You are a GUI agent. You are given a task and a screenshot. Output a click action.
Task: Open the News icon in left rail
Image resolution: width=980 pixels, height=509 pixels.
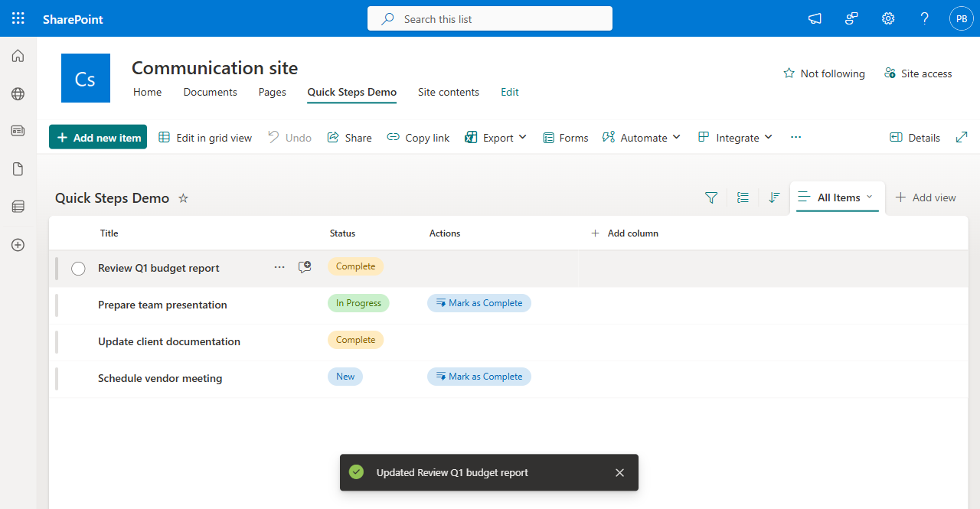[18, 131]
